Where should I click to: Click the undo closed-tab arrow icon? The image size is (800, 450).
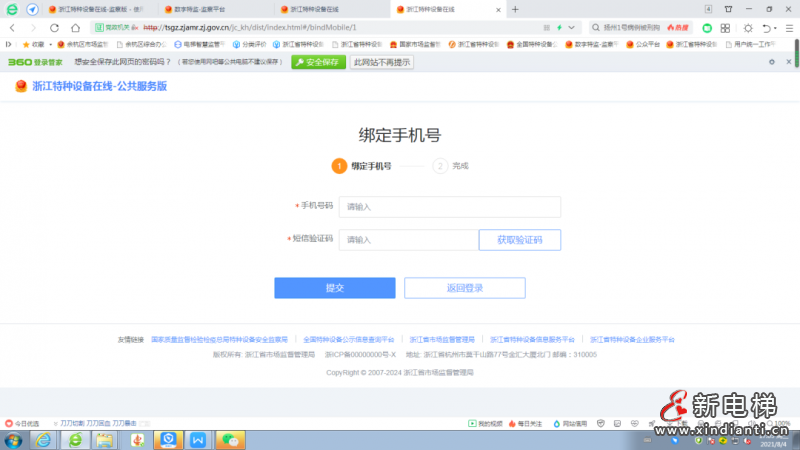pos(766,28)
